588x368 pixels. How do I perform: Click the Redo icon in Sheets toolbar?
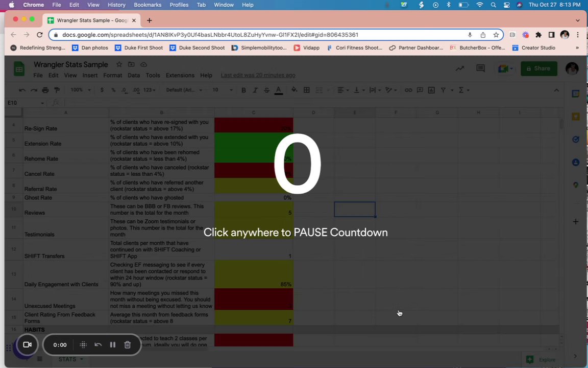coord(34,90)
